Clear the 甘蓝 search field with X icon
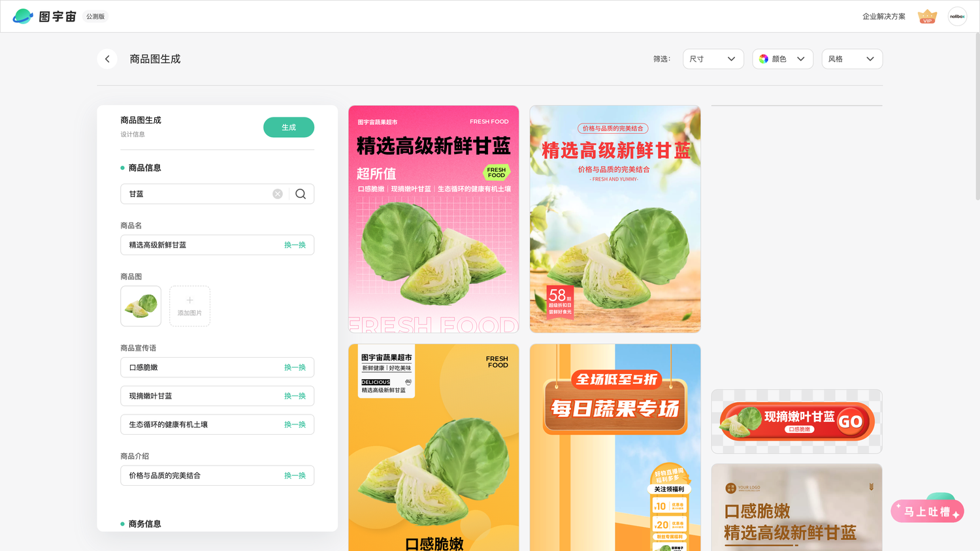This screenshot has height=551, width=980. [278, 194]
